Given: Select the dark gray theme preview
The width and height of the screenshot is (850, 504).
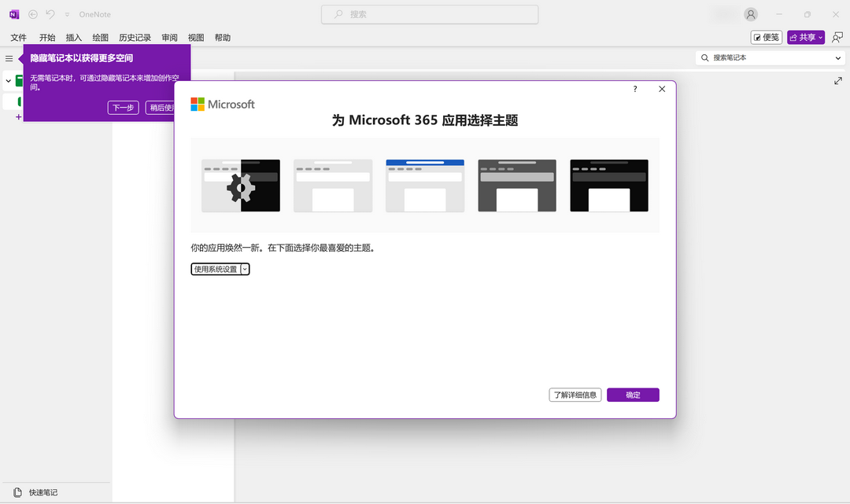Looking at the screenshot, I should coord(516,186).
